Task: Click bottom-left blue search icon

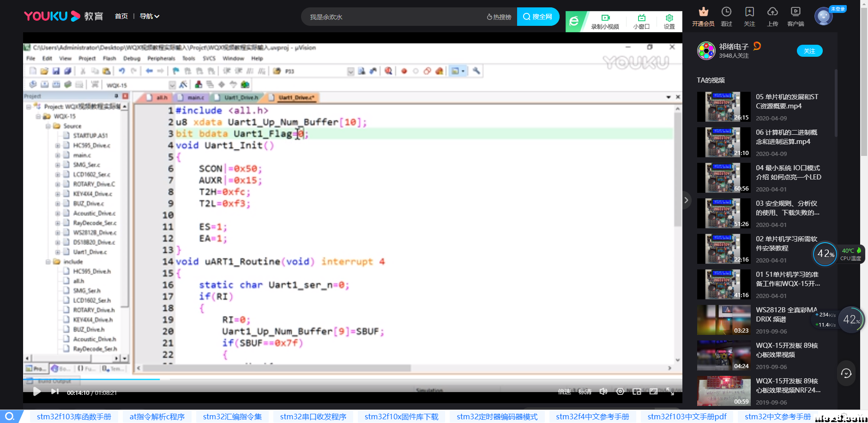Action: (x=9, y=417)
